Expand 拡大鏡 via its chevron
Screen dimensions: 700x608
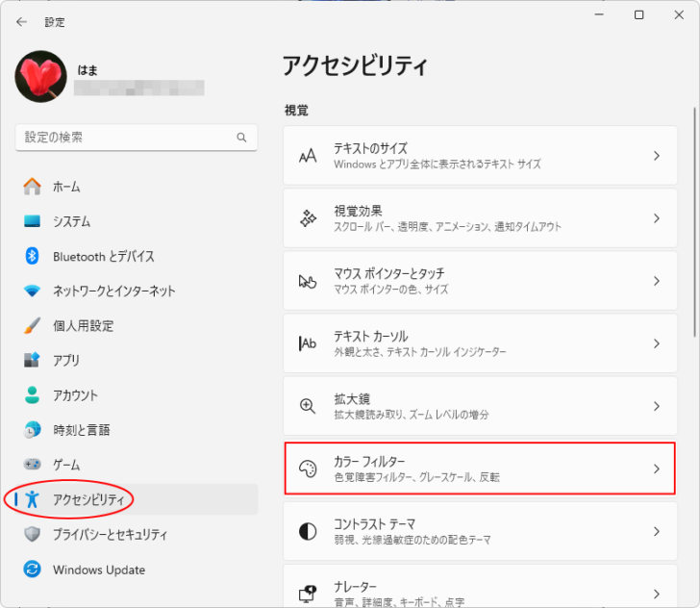656,406
